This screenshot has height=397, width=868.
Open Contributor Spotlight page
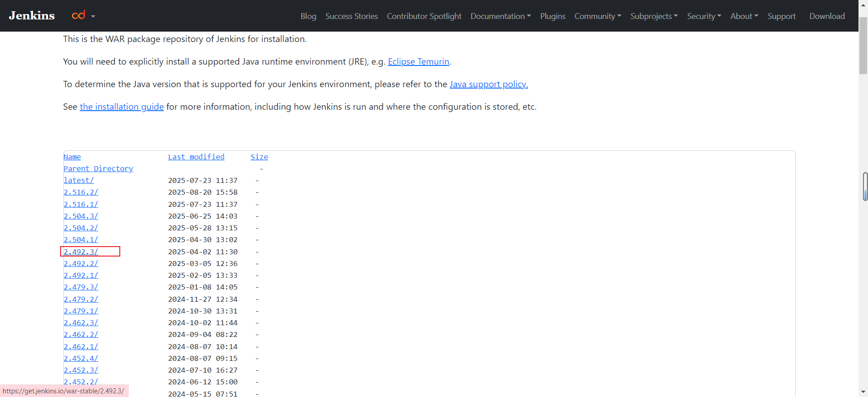(x=424, y=16)
